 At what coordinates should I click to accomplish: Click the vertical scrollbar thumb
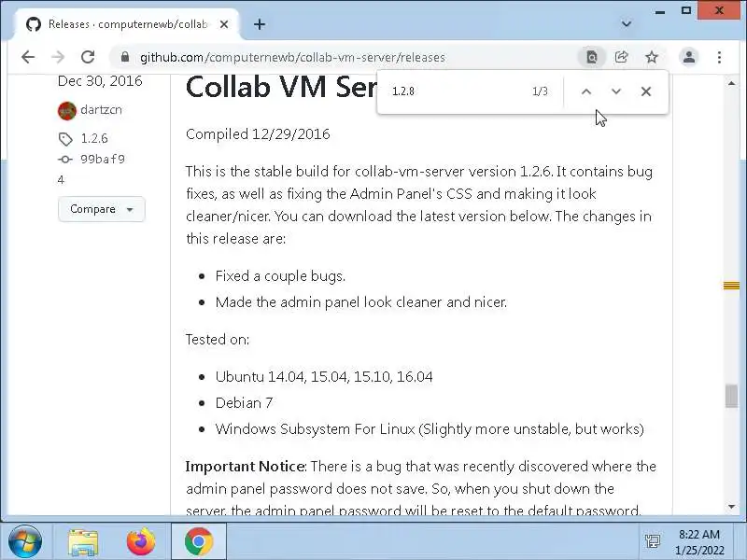pyautogui.click(x=731, y=396)
